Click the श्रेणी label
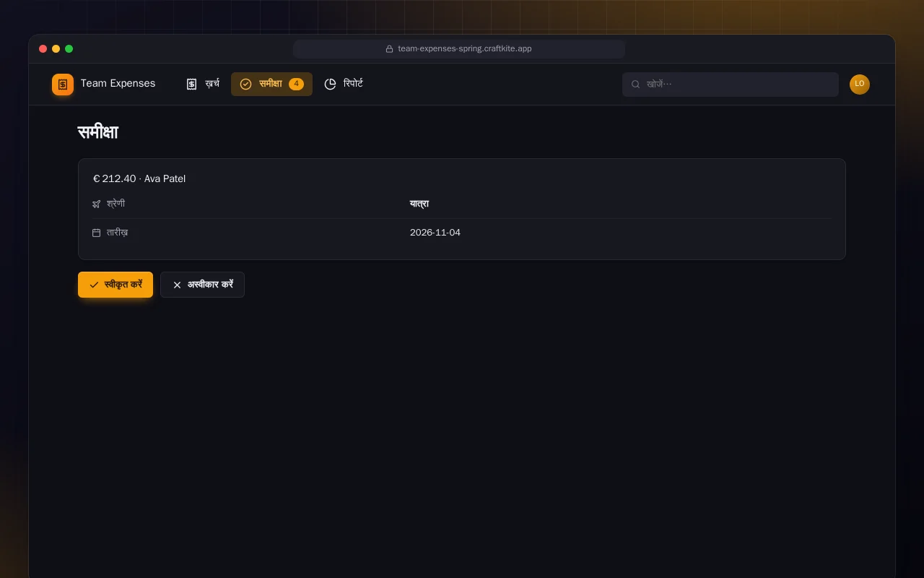The image size is (924, 578). 115,204
